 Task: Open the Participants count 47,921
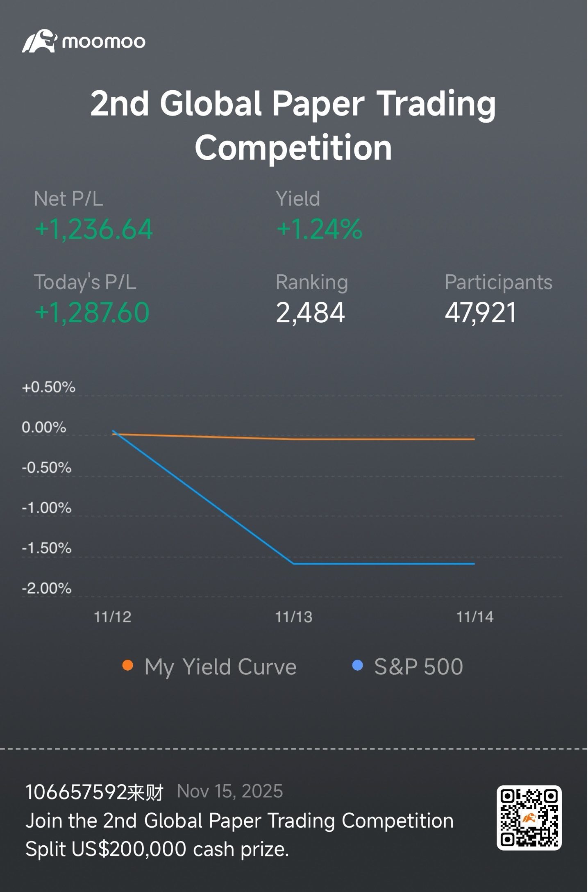pyautogui.click(x=481, y=312)
